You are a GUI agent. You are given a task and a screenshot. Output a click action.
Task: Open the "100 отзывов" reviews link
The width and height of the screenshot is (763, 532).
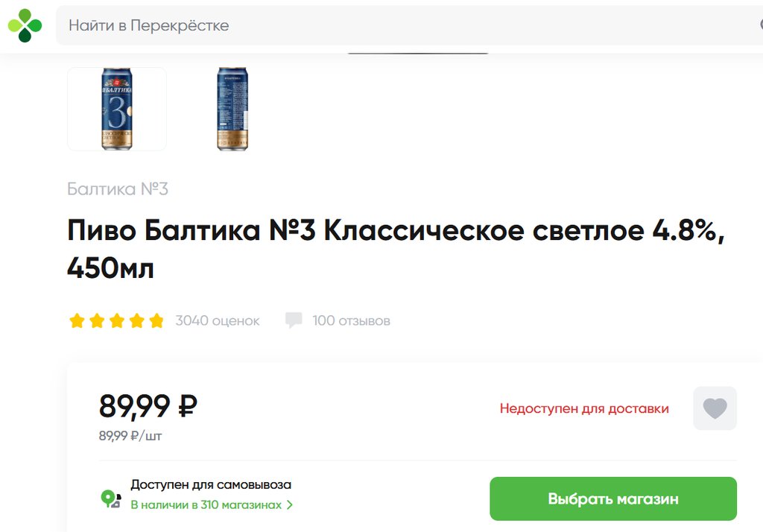pos(351,321)
